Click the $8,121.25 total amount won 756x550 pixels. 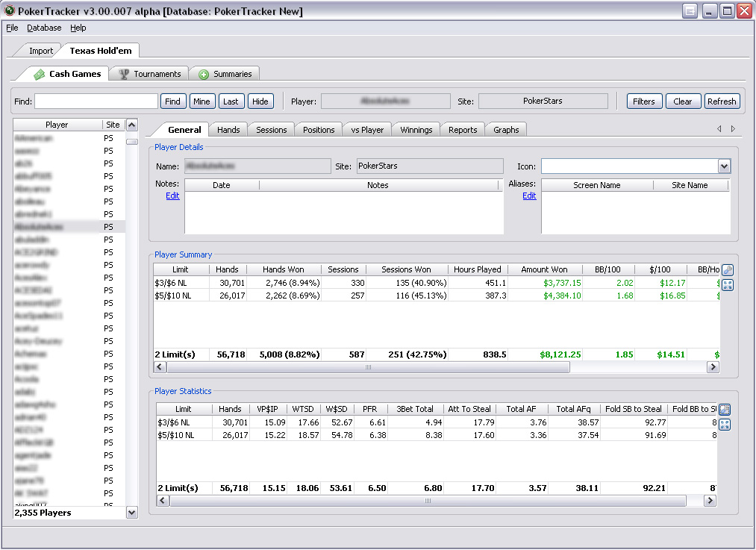[560, 354]
